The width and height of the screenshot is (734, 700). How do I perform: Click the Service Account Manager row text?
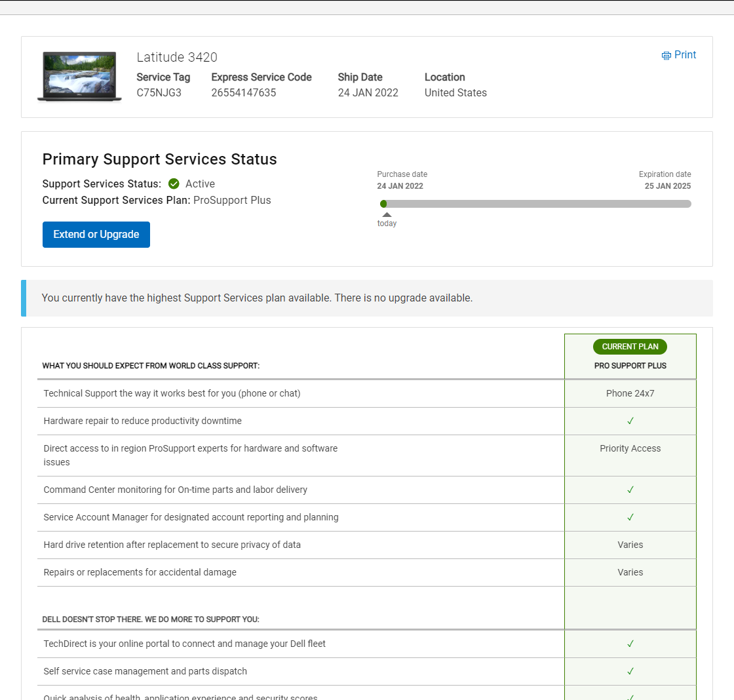(191, 517)
